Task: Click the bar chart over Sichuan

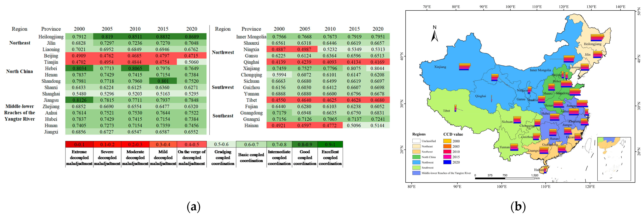Action: point(517,120)
